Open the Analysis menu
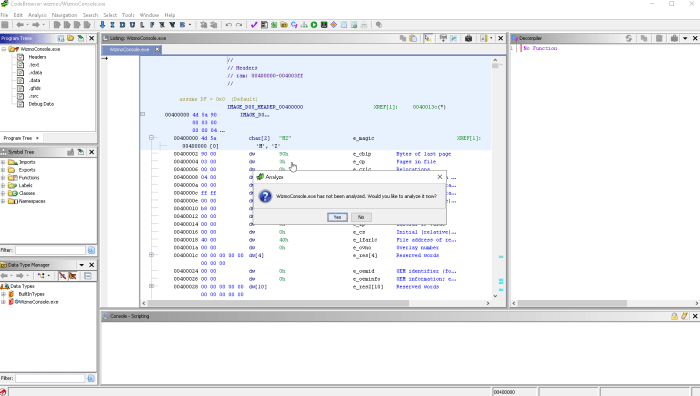The image size is (700, 396). pyautogui.click(x=38, y=15)
